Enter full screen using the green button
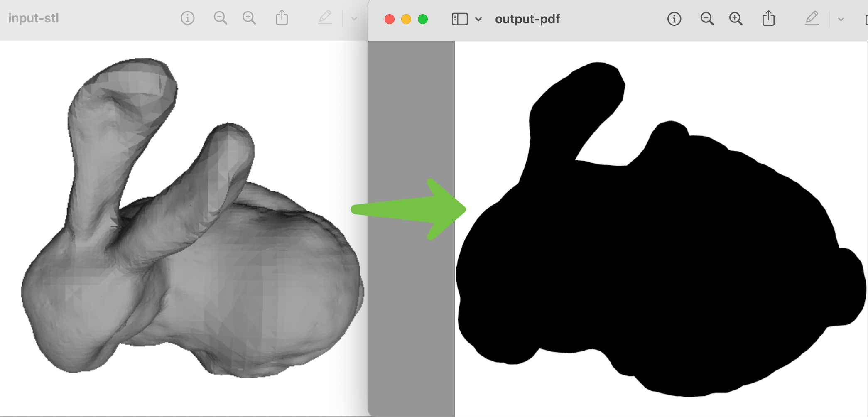The width and height of the screenshot is (868, 417). point(422,19)
